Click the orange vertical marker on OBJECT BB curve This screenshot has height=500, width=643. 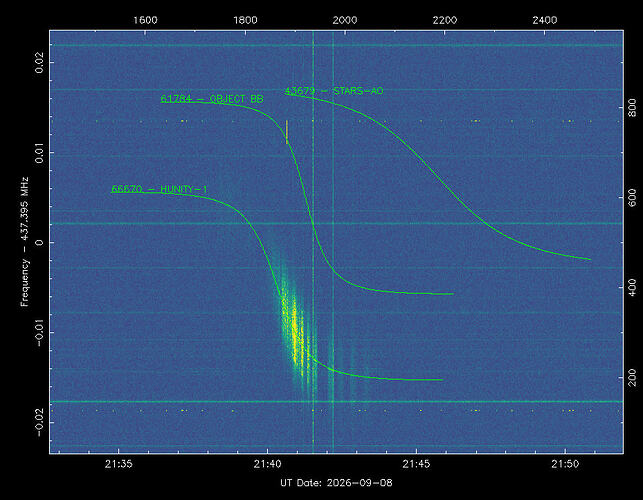287,132
